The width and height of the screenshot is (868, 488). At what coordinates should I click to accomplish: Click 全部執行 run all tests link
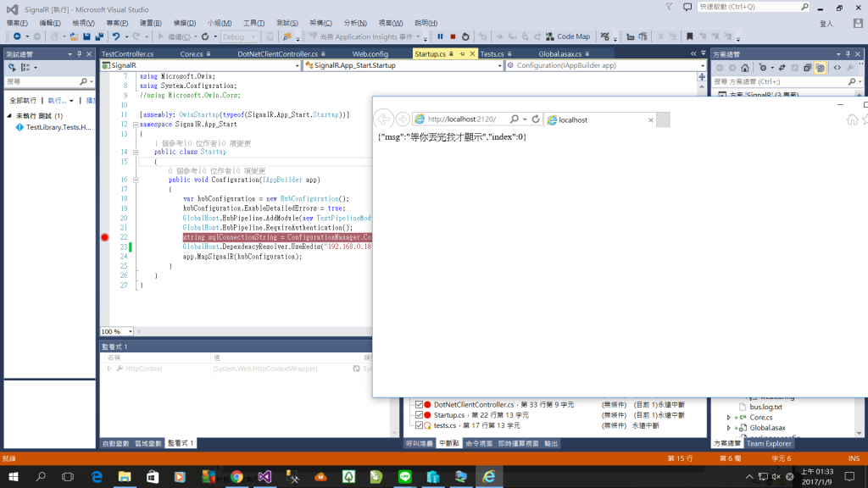(23, 100)
